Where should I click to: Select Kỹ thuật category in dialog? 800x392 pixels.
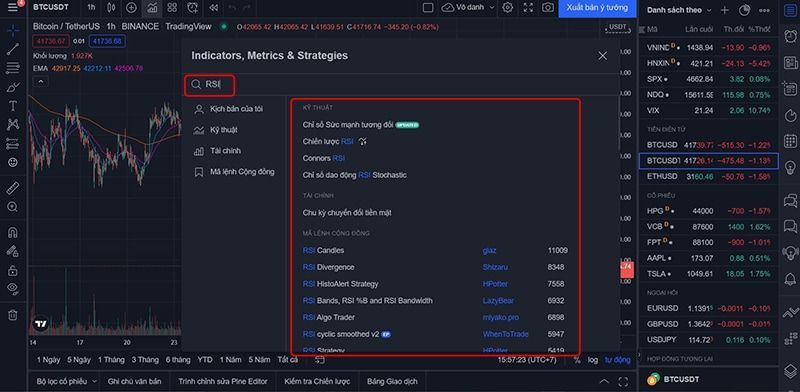coord(216,130)
